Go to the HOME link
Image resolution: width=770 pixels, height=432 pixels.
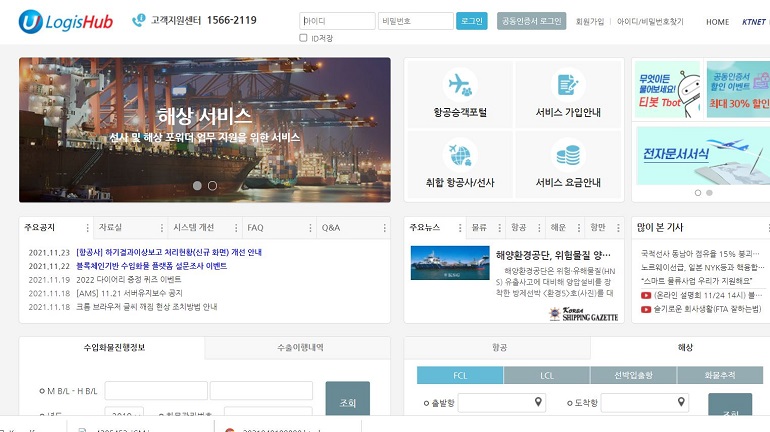[x=717, y=22]
